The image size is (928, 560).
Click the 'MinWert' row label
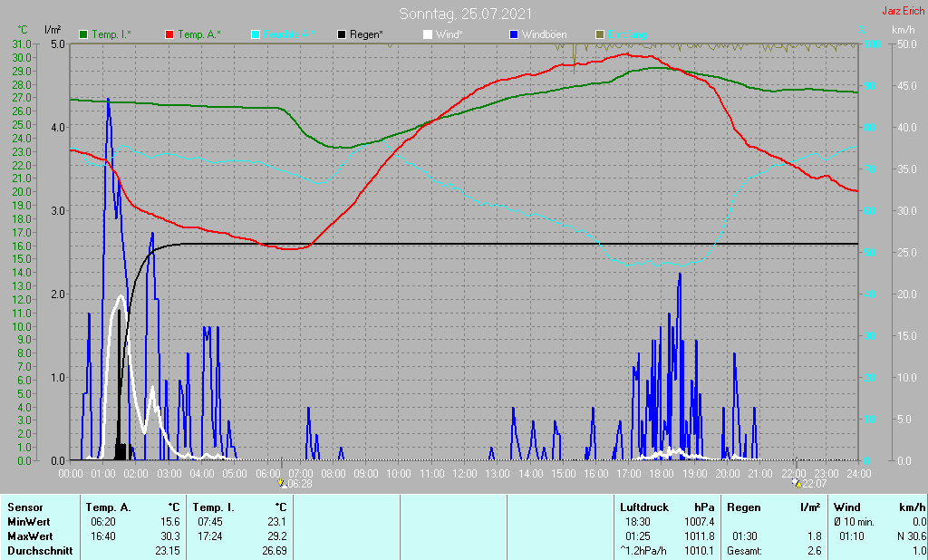[28, 522]
